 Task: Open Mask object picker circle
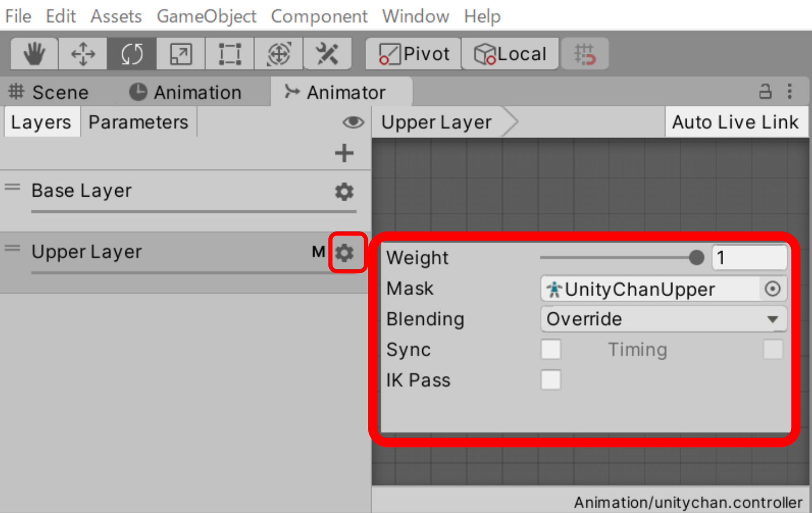click(x=772, y=288)
